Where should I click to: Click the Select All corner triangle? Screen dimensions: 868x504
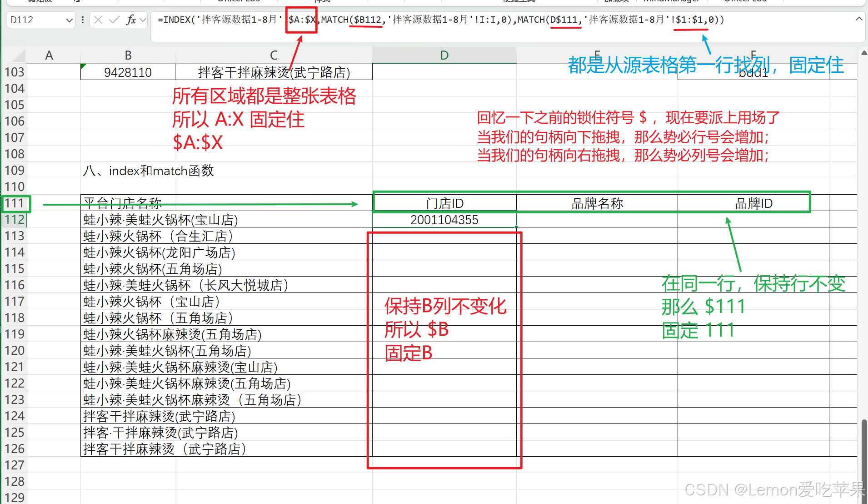20,56
